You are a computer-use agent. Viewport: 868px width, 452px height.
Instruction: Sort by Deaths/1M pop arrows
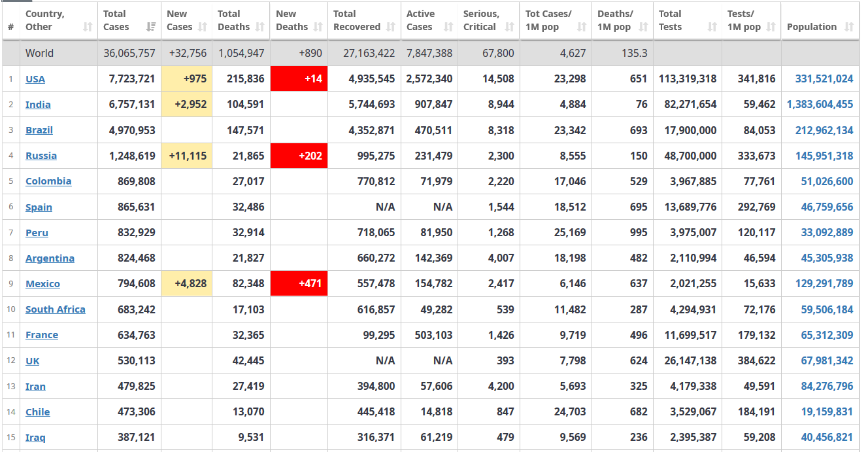click(x=643, y=27)
